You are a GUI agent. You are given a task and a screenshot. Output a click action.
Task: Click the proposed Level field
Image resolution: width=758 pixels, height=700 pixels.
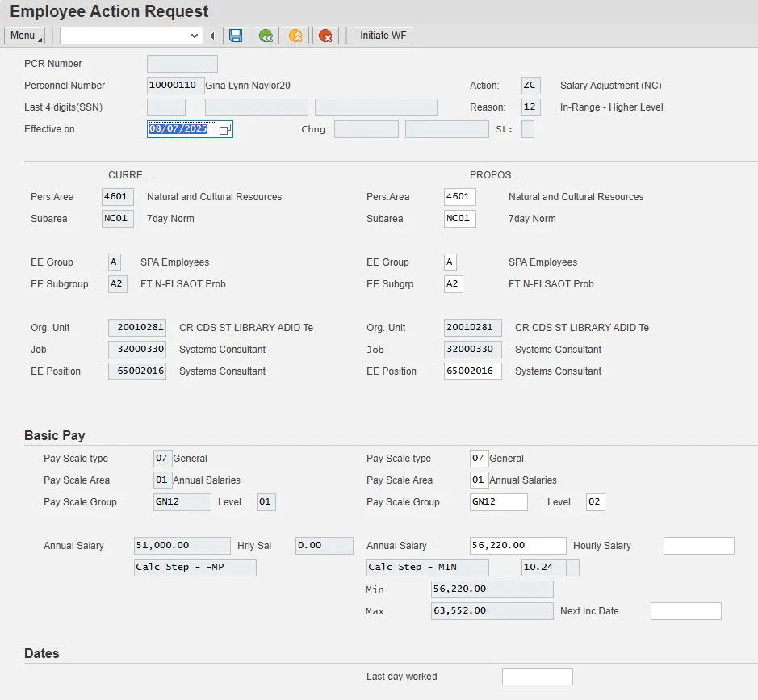595,502
